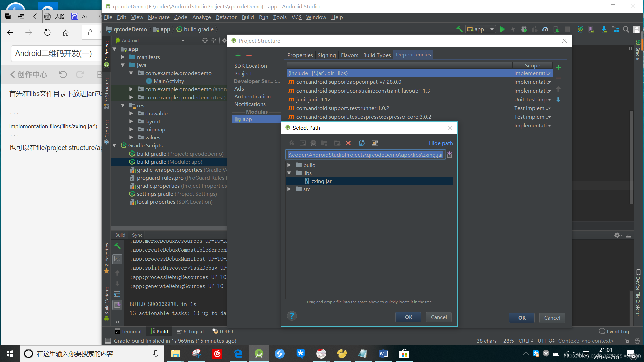This screenshot has height=362, width=644.
Task: Click OK in Project Structure dialog
Action: [x=522, y=318]
